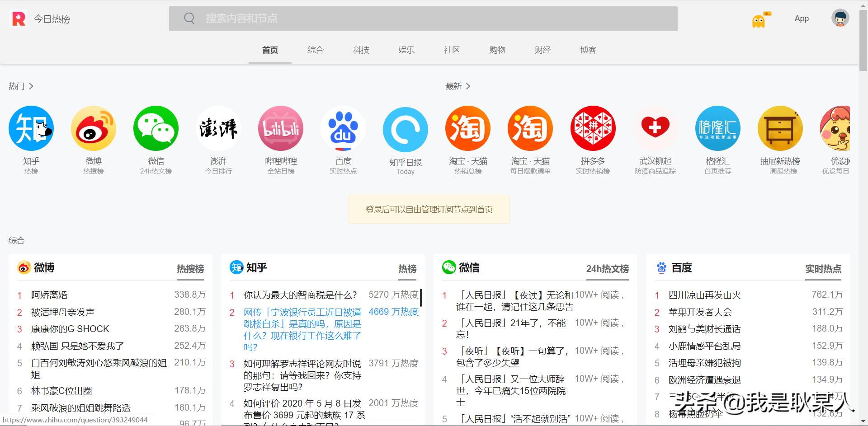Open Baidu topic 活埋母亲嫌犯被拘
The image size is (868, 426).
[x=705, y=363]
